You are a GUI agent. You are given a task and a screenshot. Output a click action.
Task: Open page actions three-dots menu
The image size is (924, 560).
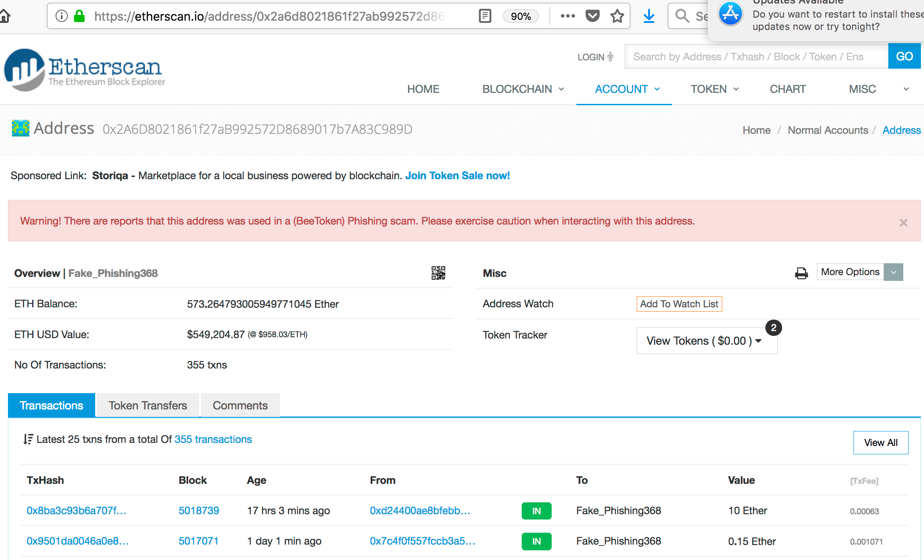click(x=568, y=16)
